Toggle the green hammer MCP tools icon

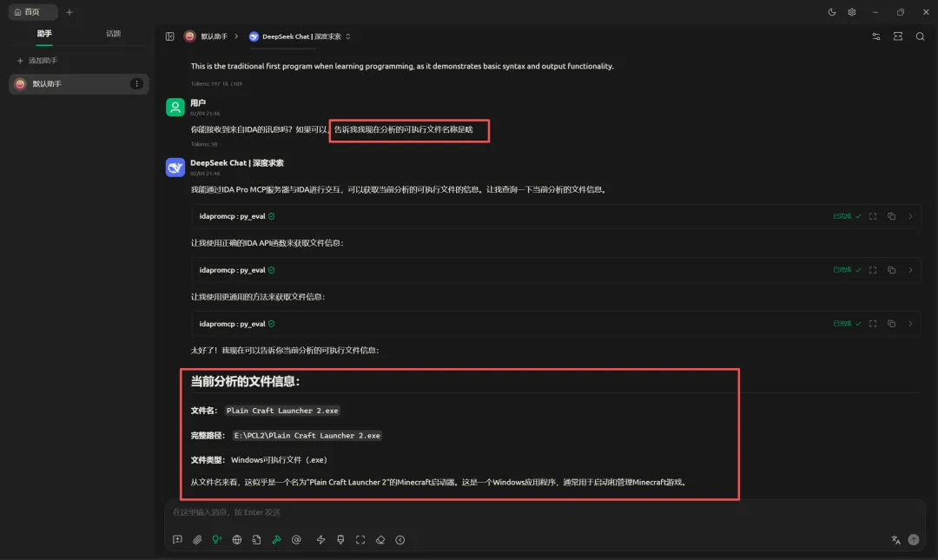point(276,540)
